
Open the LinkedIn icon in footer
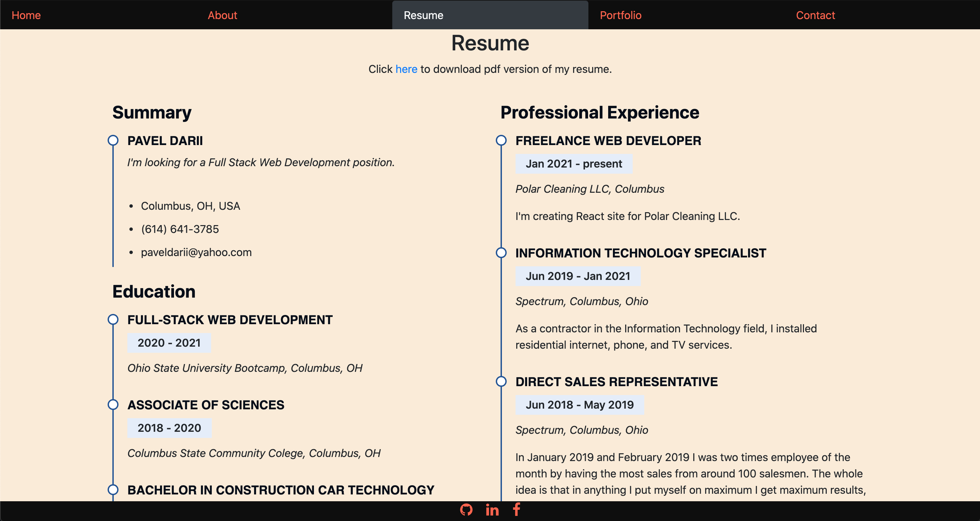(492, 510)
